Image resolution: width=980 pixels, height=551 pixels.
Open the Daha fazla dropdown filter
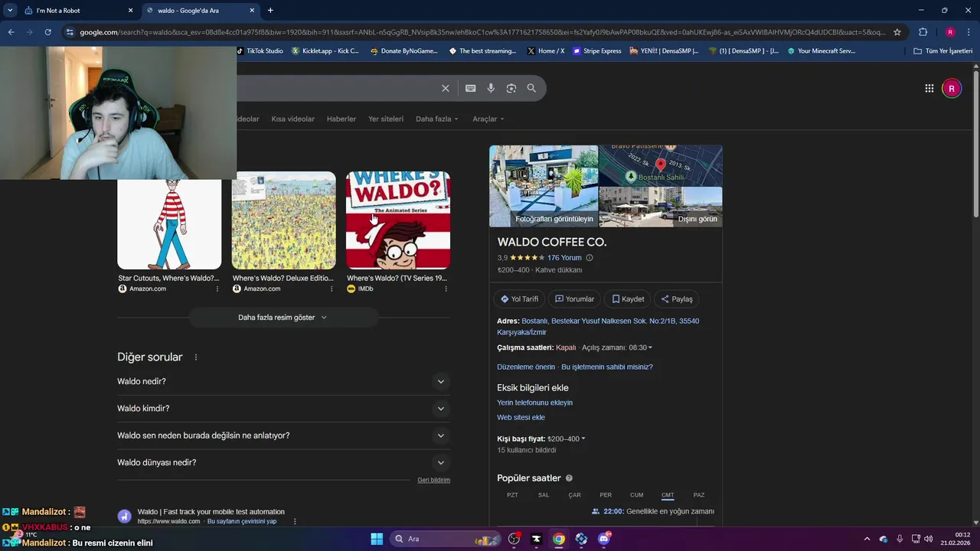pyautogui.click(x=436, y=119)
